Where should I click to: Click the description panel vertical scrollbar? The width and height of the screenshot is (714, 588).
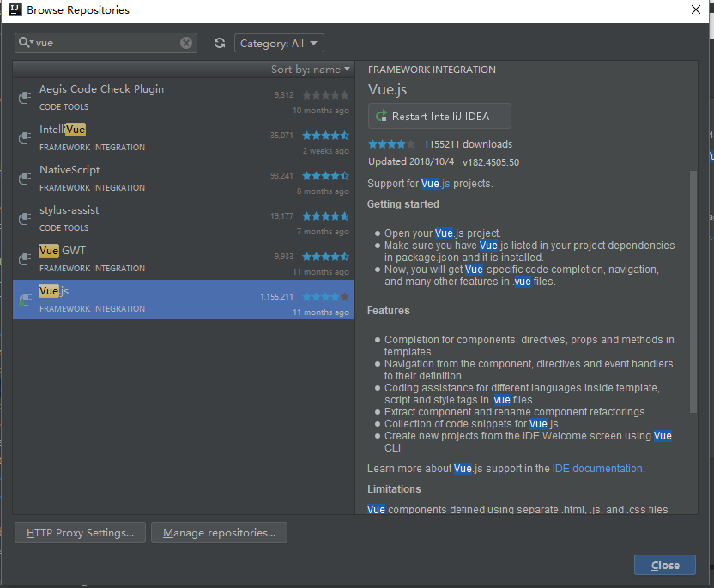pos(693,292)
